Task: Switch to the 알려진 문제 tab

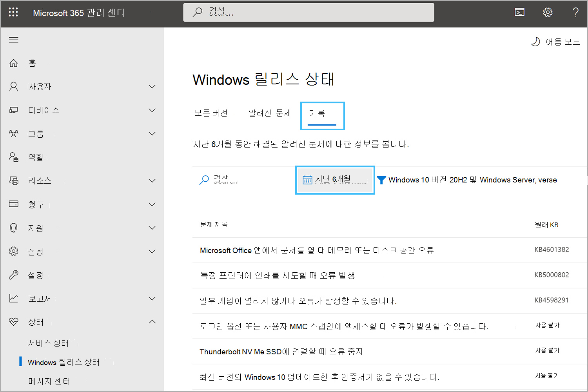Action: tap(270, 113)
